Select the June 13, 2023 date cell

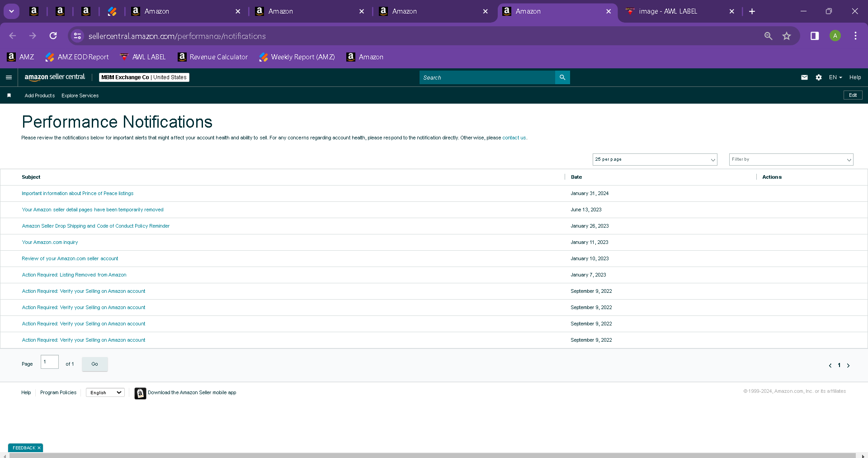click(586, 210)
